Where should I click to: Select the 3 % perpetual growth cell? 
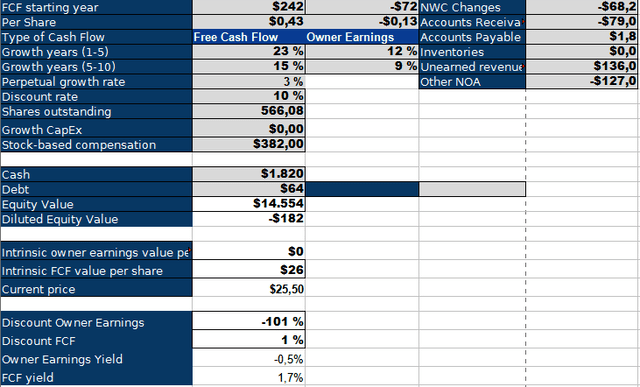point(249,82)
